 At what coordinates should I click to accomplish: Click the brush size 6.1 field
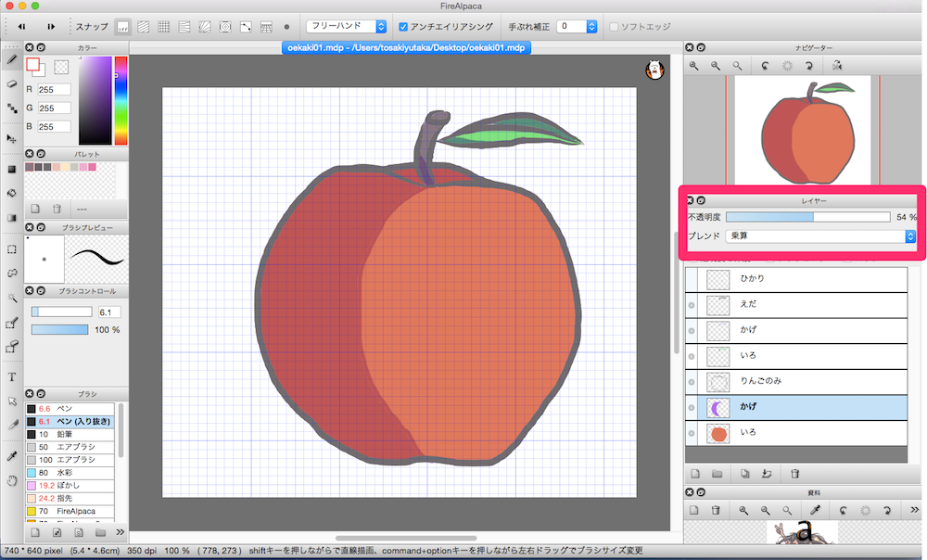coord(109,312)
